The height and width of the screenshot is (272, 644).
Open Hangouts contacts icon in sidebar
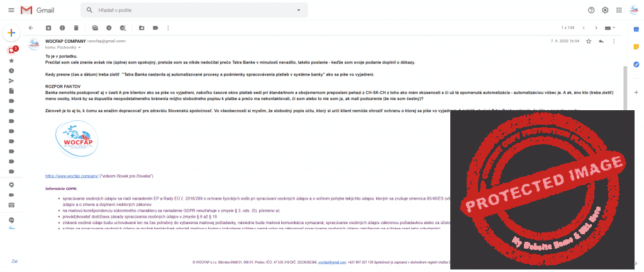coord(11,185)
